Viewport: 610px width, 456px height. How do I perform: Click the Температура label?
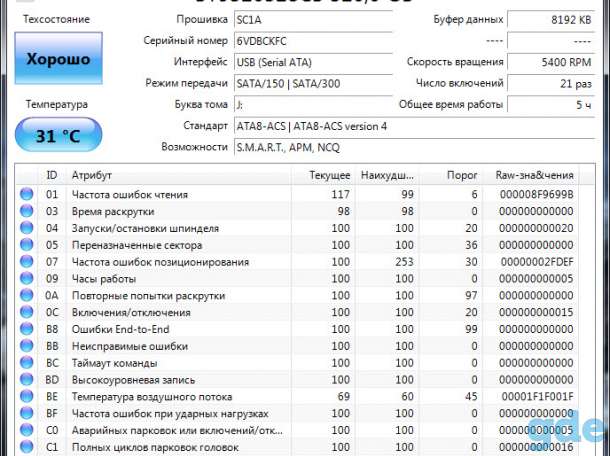coord(57,104)
